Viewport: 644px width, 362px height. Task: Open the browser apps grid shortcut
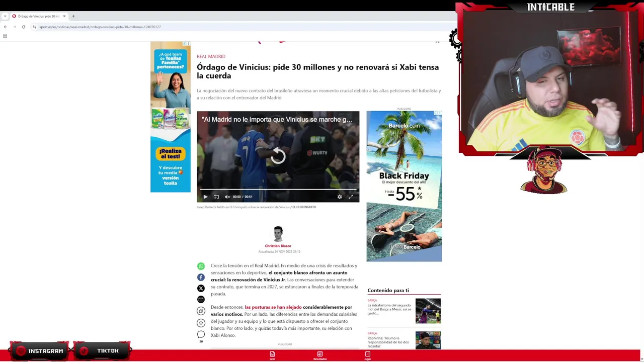pos(5,36)
